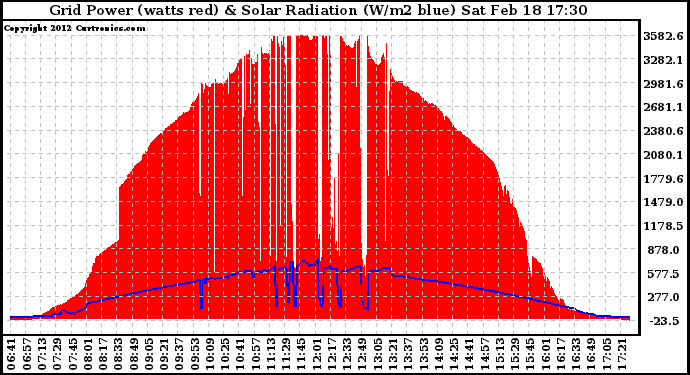Click the 09:53 time label
Screen dimensions: 690x375
[x=194, y=353]
